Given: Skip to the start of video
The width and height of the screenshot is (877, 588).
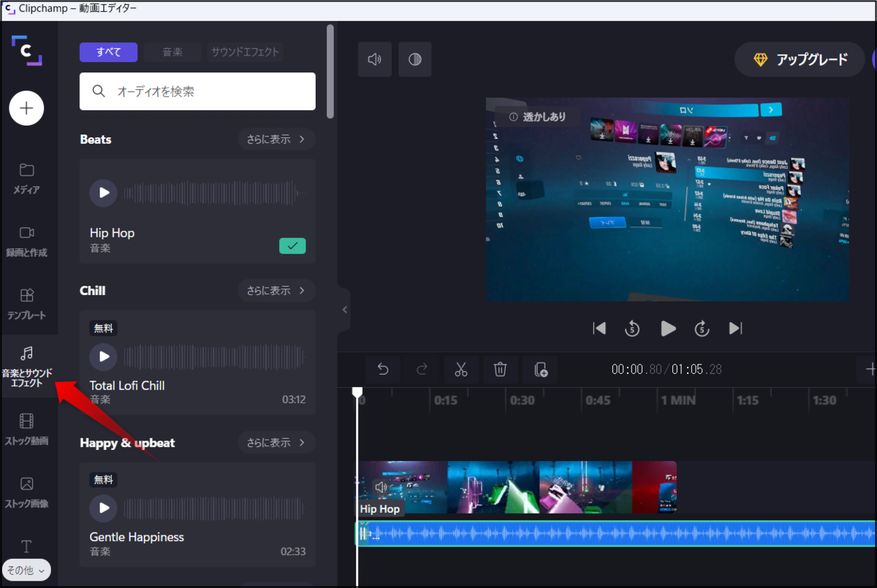Looking at the screenshot, I should [599, 329].
